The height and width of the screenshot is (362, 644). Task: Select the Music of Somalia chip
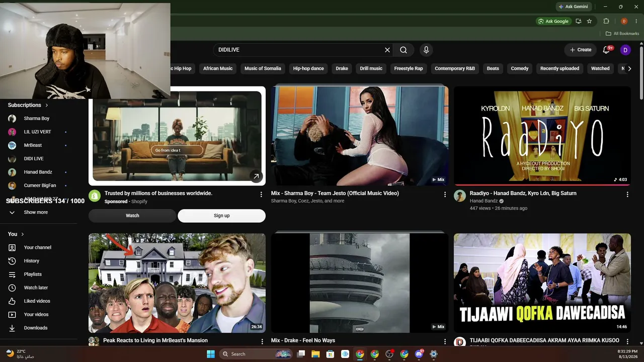tap(263, 68)
